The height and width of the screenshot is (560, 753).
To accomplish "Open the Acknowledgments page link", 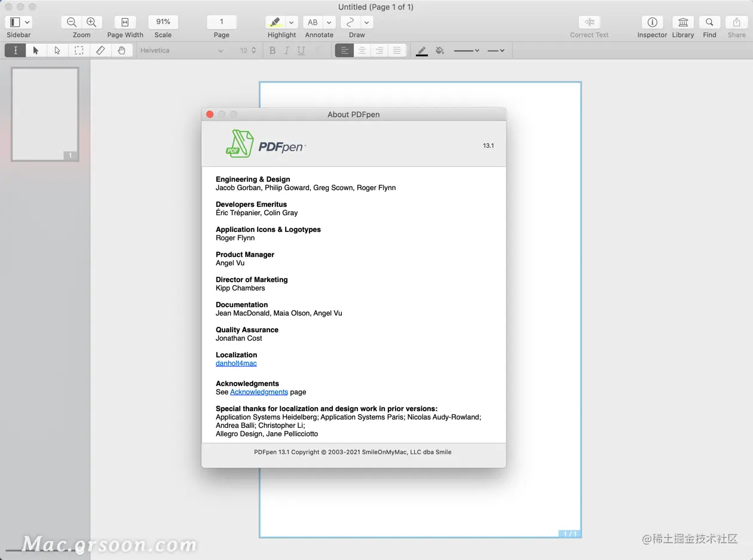I will click(x=259, y=392).
